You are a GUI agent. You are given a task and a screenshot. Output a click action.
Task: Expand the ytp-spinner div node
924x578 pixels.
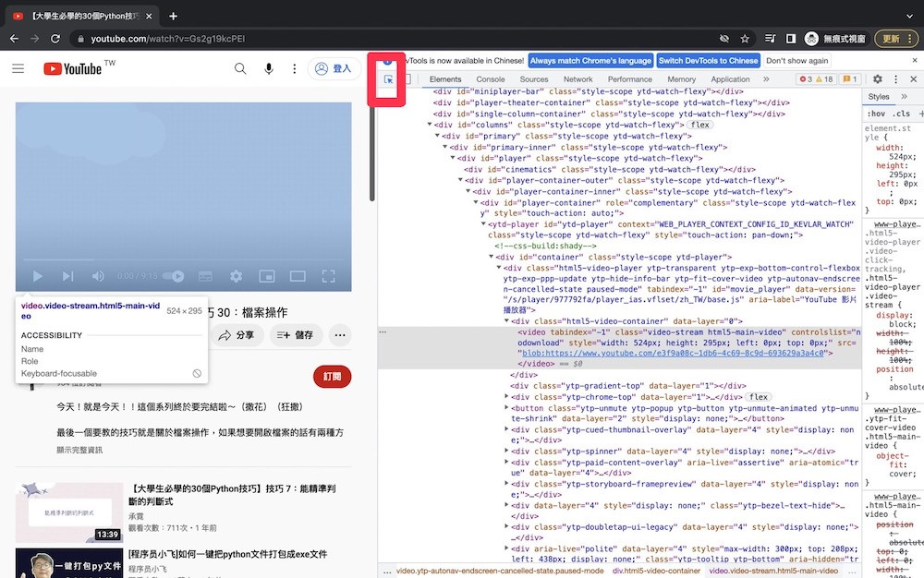coord(506,452)
